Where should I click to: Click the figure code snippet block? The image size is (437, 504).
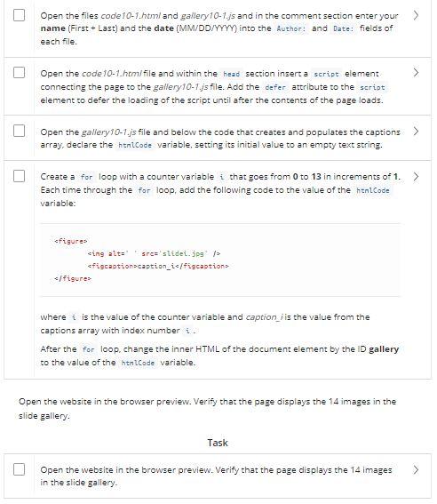(x=220, y=260)
